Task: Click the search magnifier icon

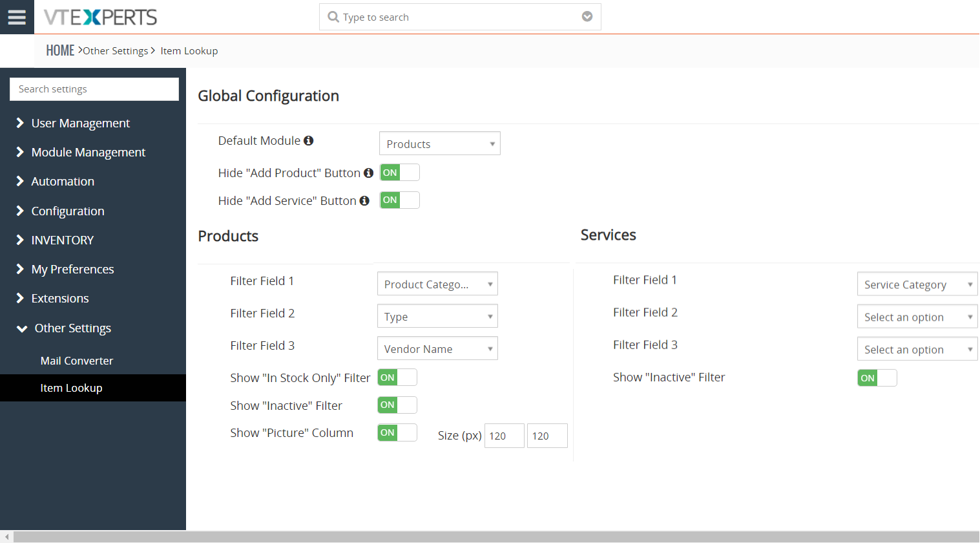Action: [x=333, y=17]
